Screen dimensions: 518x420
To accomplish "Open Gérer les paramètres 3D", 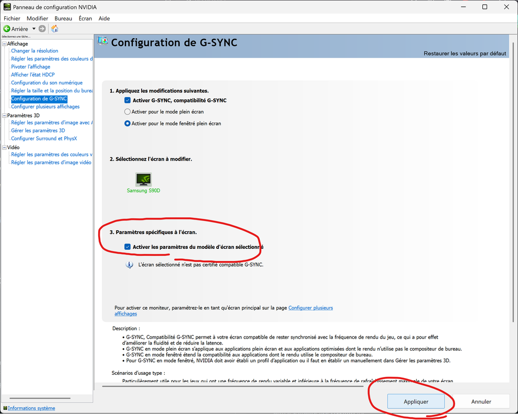I will click(38, 131).
